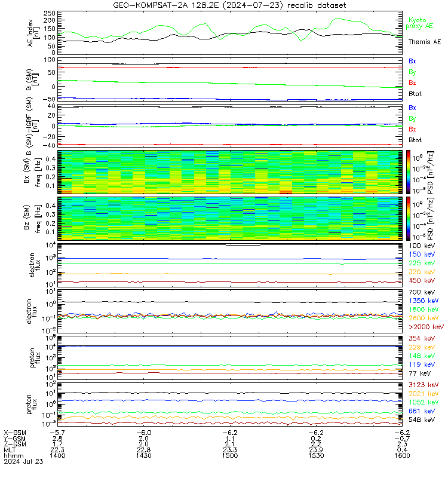Click the 1600 time axis tick label

pos(402,455)
